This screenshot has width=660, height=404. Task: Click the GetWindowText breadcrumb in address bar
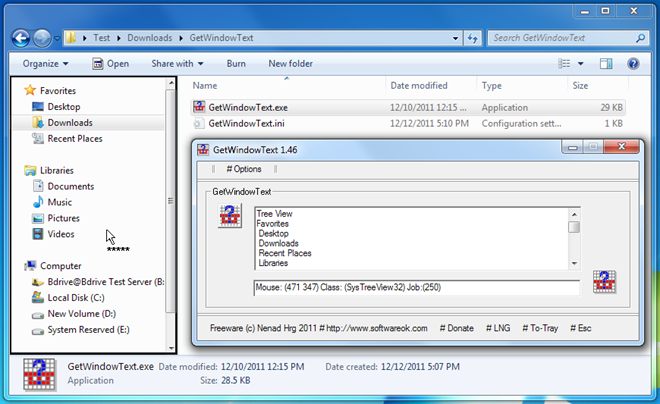click(221, 38)
